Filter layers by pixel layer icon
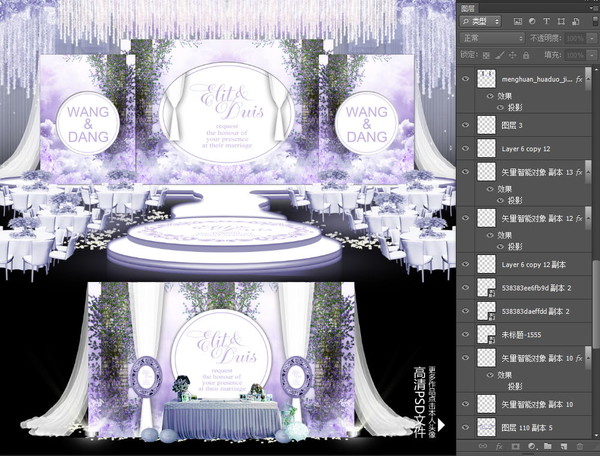600x456 pixels. (518, 21)
